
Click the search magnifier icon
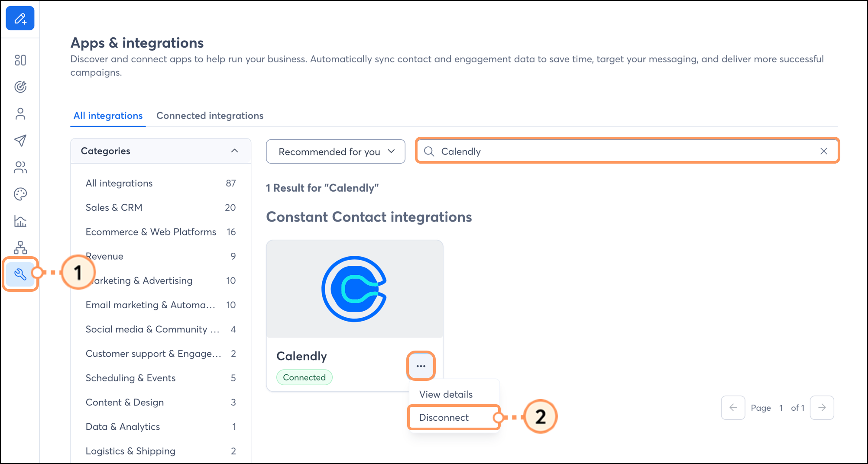[429, 151]
